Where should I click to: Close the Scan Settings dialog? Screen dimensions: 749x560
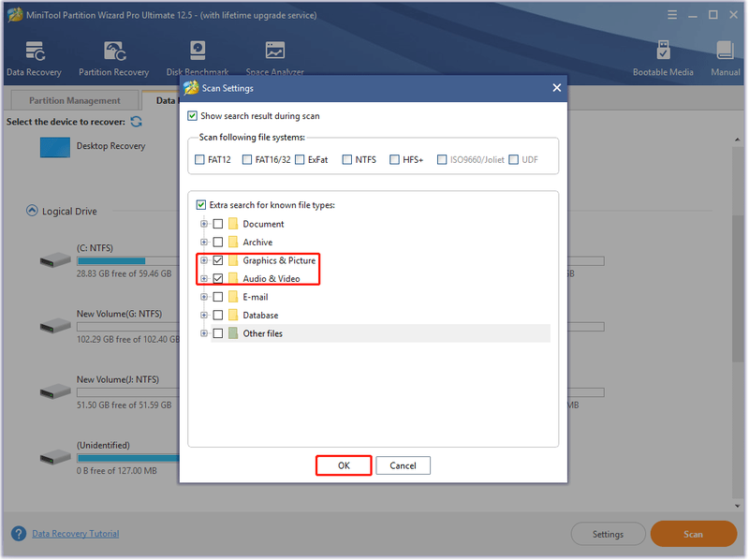[x=556, y=88]
